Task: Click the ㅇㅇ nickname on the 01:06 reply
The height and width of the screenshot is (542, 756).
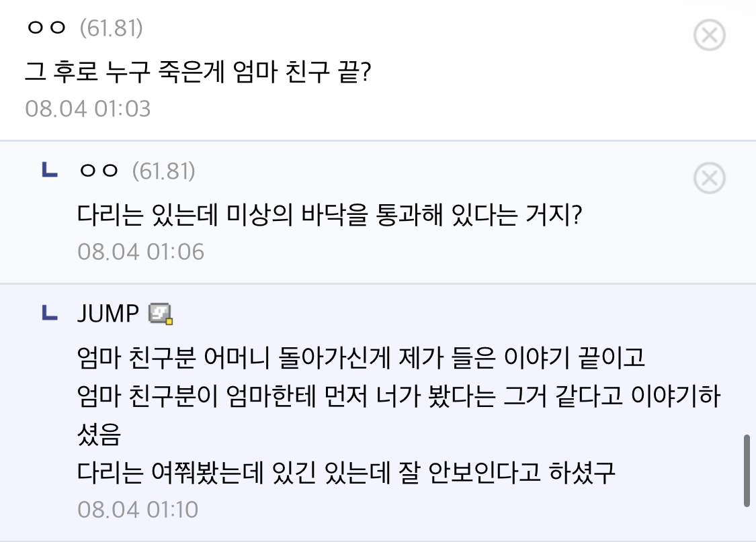Action: coord(99,172)
